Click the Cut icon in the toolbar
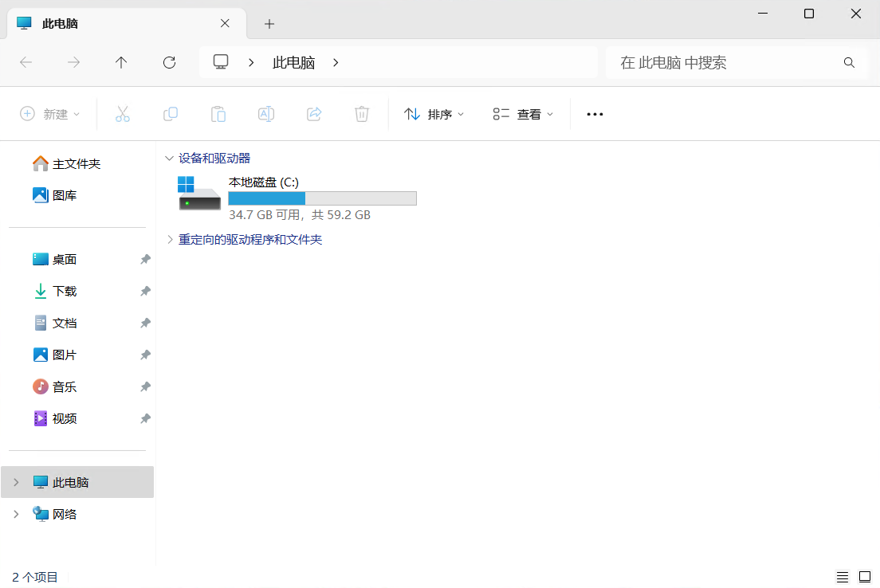The width and height of the screenshot is (880, 588). coord(123,114)
